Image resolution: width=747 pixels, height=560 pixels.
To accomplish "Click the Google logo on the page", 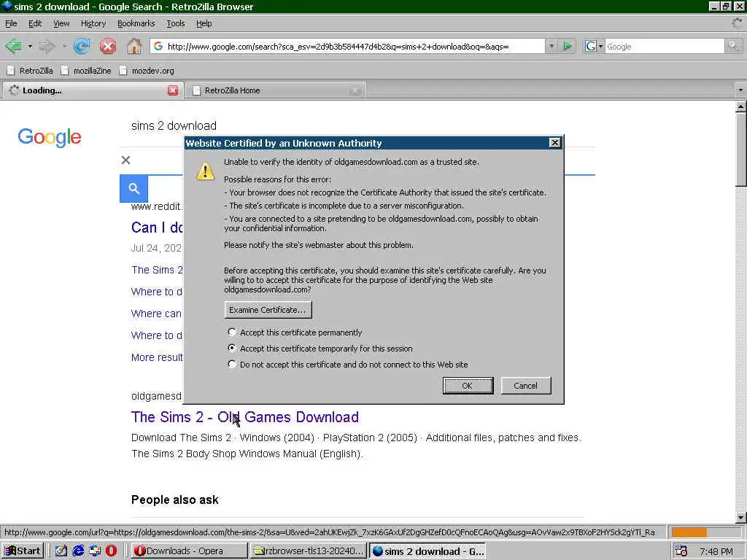I will click(50, 137).
